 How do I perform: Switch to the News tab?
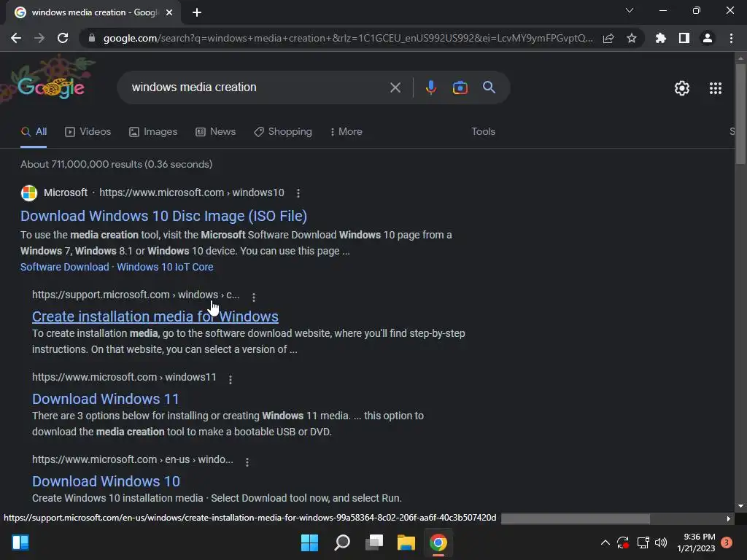pyautogui.click(x=216, y=132)
